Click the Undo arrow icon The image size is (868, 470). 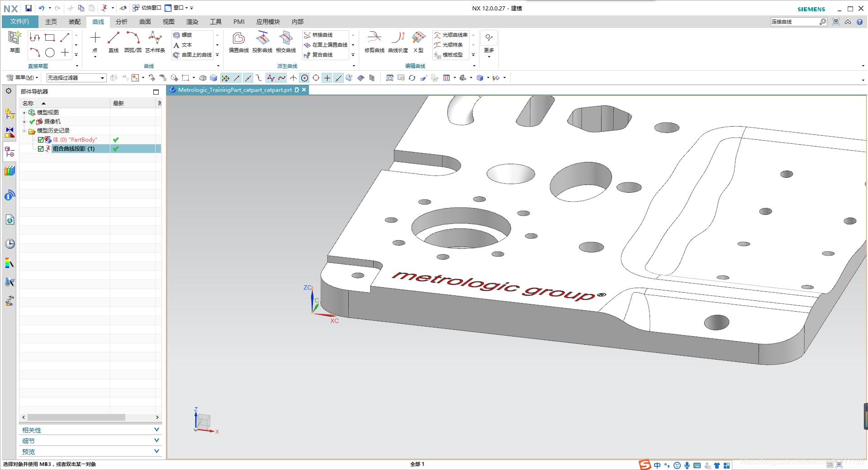(41, 8)
